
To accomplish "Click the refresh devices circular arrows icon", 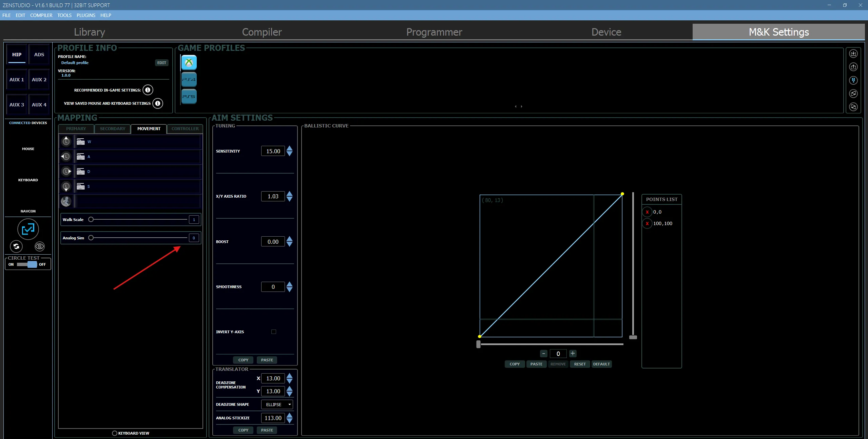I will 16,246.
